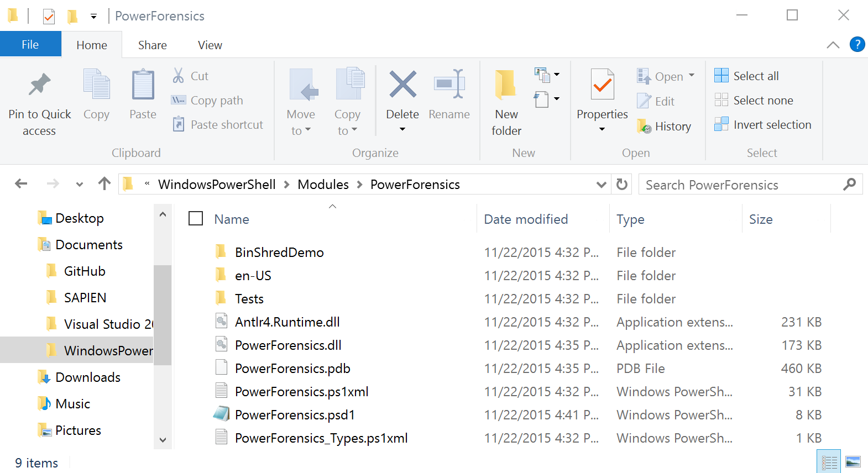Click the Delete icon in the ribbon
Image resolution: width=868 pixels, height=473 pixels.
(402, 85)
